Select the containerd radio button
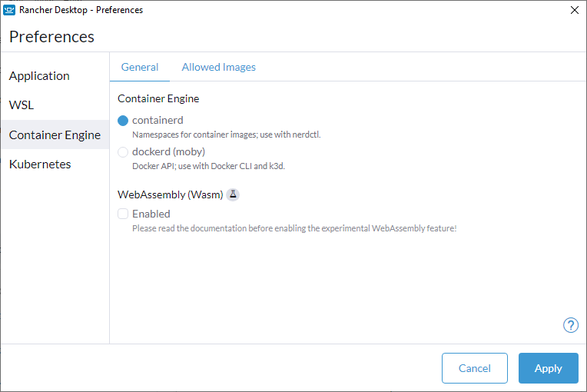 click(123, 120)
